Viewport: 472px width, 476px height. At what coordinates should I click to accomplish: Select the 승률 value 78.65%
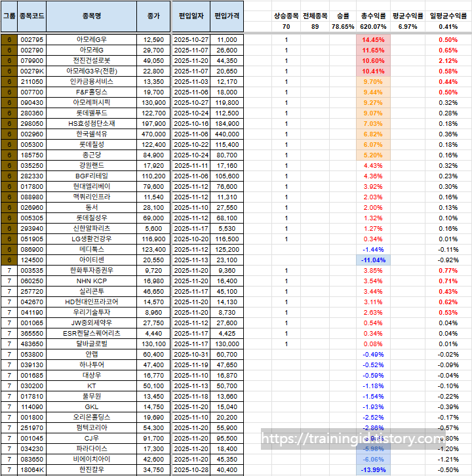[343, 27]
